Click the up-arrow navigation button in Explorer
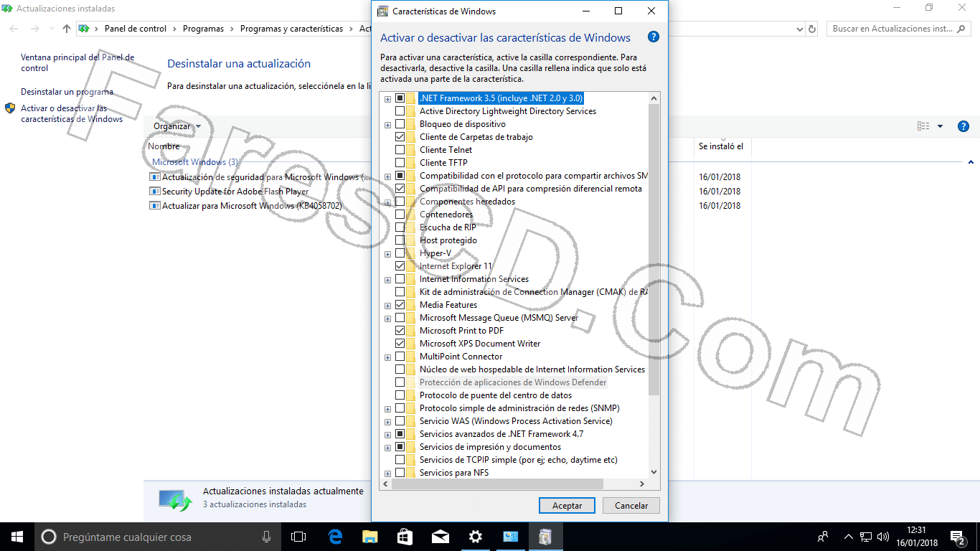This screenshot has height=551, width=980. tap(67, 29)
